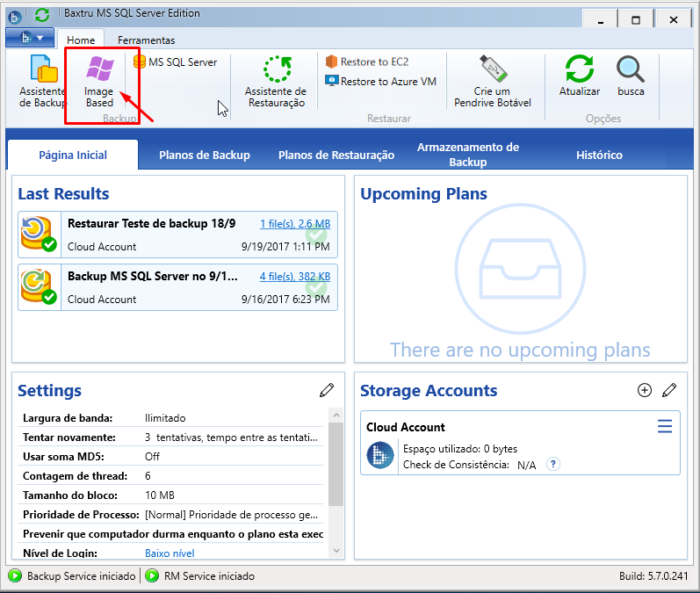Open the Planos de Restauração tab
This screenshot has height=593, width=700.
[336, 155]
